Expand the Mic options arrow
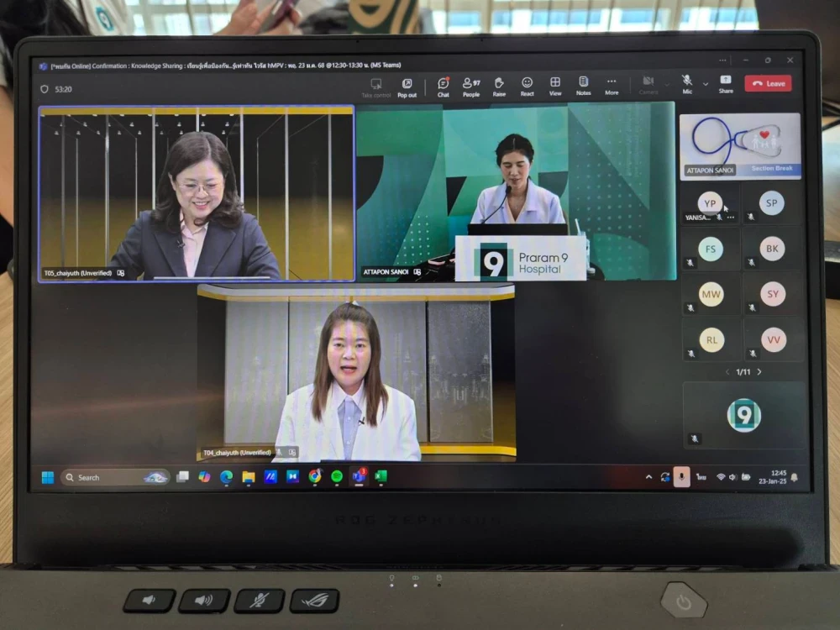The image size is (840, 630). click(x=705, y=84)
